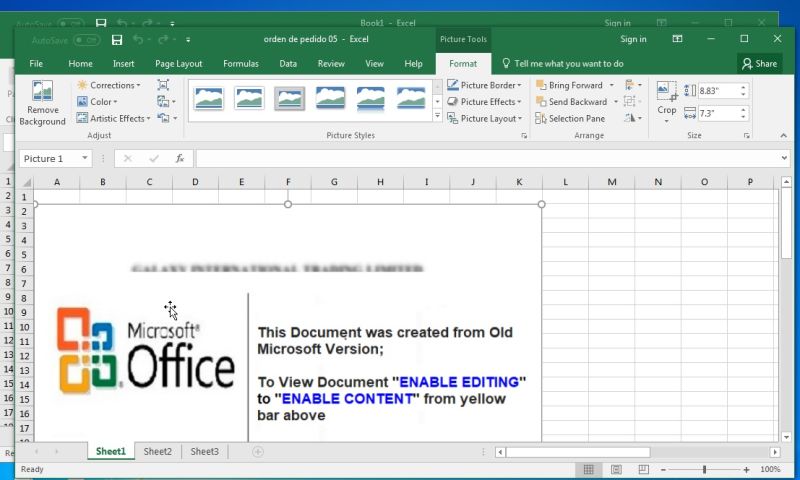Switch to the Data tab
The width and height of the screenshot is (800, 480).
pyautogui.click(x=288, y=64)
